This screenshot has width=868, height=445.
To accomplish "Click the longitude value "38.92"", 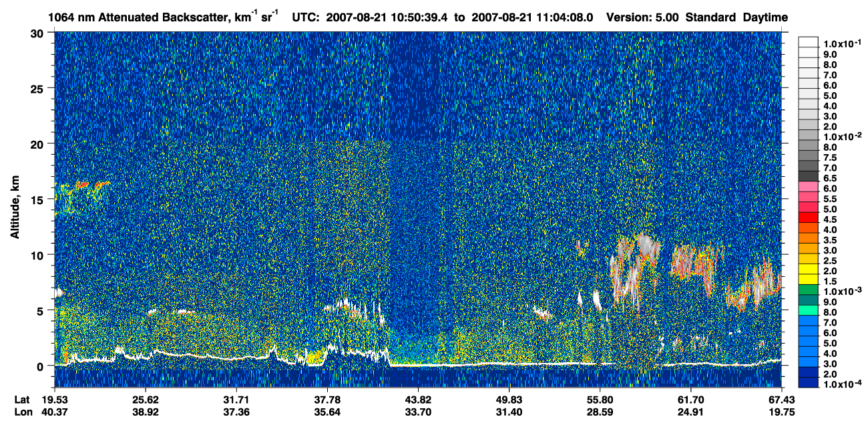I will pos(145,412).
